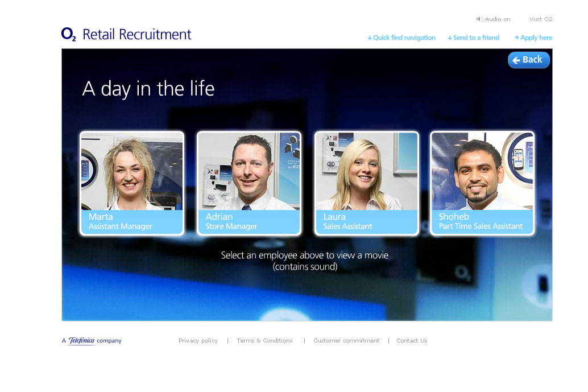Click the O2 logo icon
This screenshot has width=588, height=392.
[69, 34]
